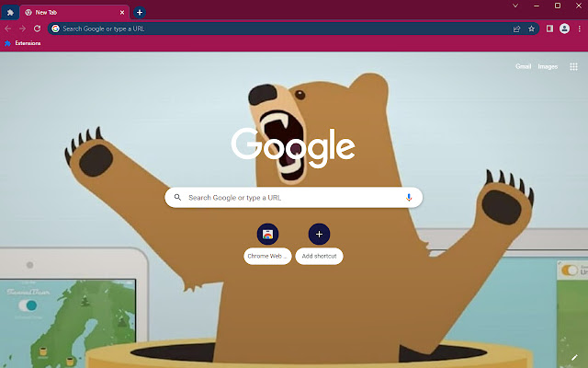The image size is (588, 368).
Task: Close the New Tab tab
Action: [x=122, y=12]
